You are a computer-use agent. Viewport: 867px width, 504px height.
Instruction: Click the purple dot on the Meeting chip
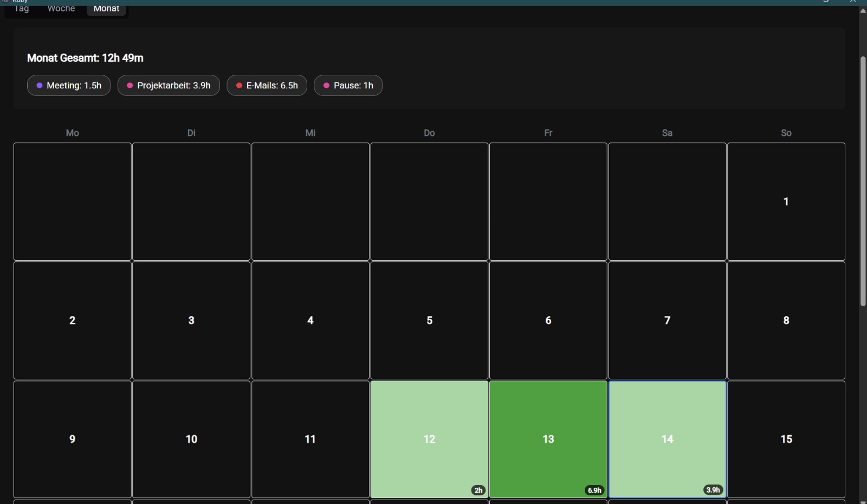tap(40, 85)
